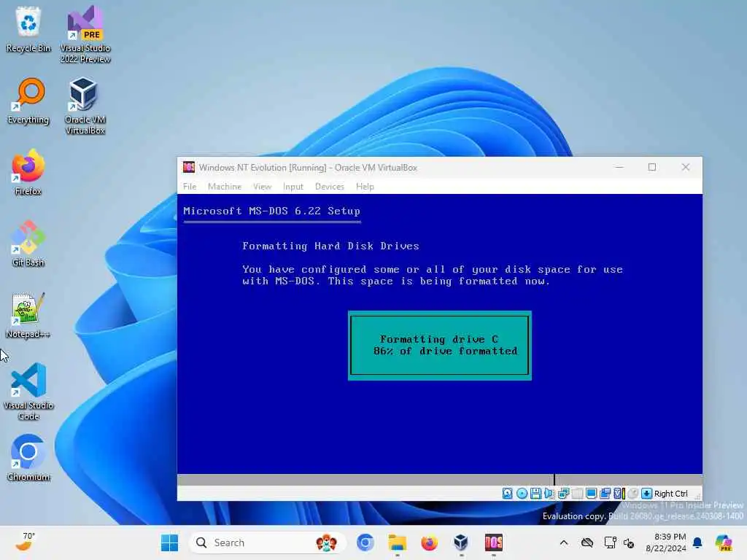Screen dimensions: 747x560
Task: Click the 'Microsoft MS-DOS 6.22 Setup' heading
Action: click(x=271, y=211)
